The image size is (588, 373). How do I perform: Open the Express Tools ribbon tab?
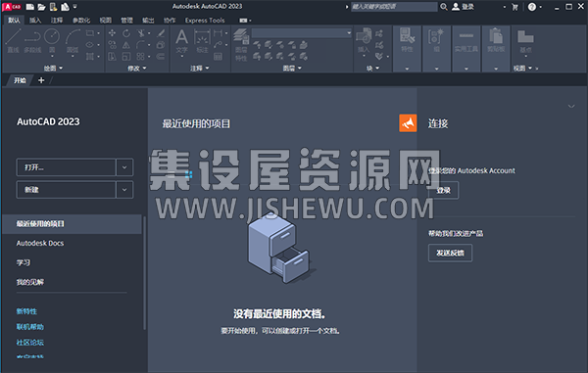tap(205, 21)
